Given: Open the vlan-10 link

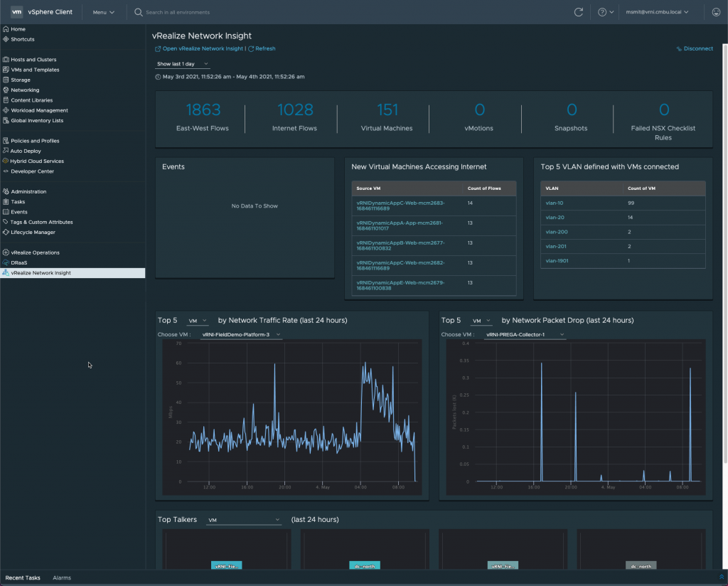Looking at the screenshot, I should pos(555,203).
